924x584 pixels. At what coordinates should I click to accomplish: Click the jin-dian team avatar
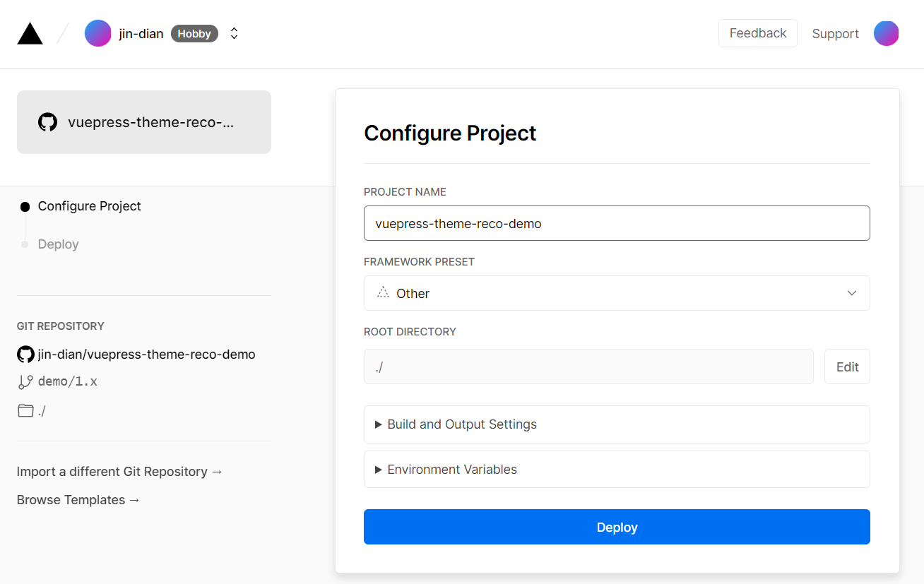tap(97, 33)
